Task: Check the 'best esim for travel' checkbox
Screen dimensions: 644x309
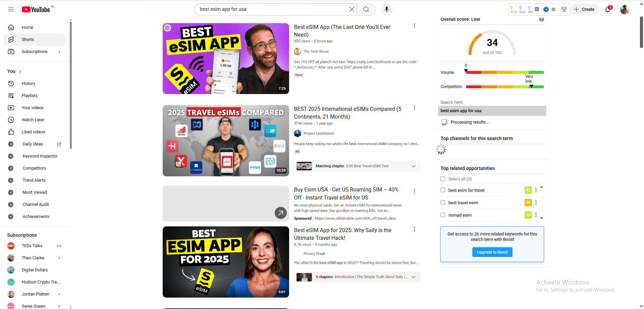Action: [x=443, y=190]
